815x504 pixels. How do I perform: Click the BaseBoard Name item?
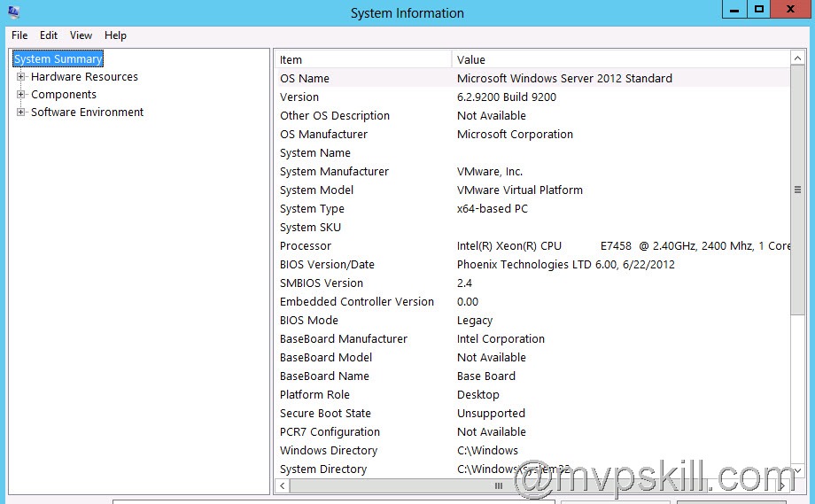324,376
